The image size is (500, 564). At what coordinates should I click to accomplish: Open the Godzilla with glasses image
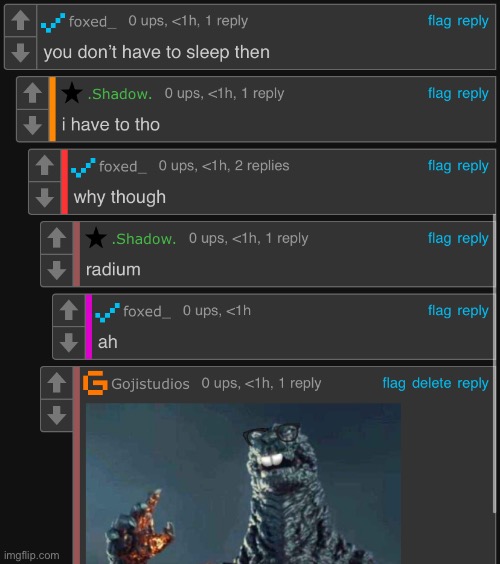click(x=243, y=483)
